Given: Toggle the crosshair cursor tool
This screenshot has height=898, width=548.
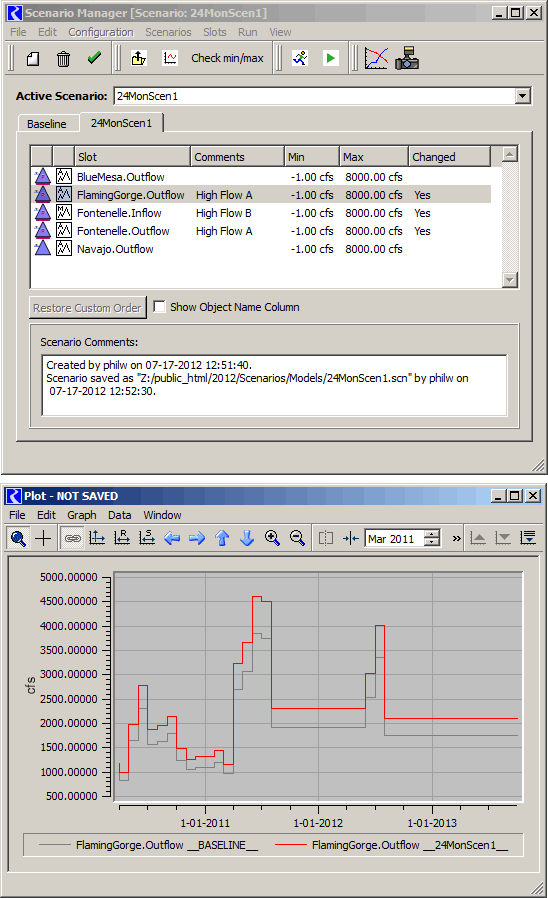Looking at the screenshot, I should [x=43, y=538].
